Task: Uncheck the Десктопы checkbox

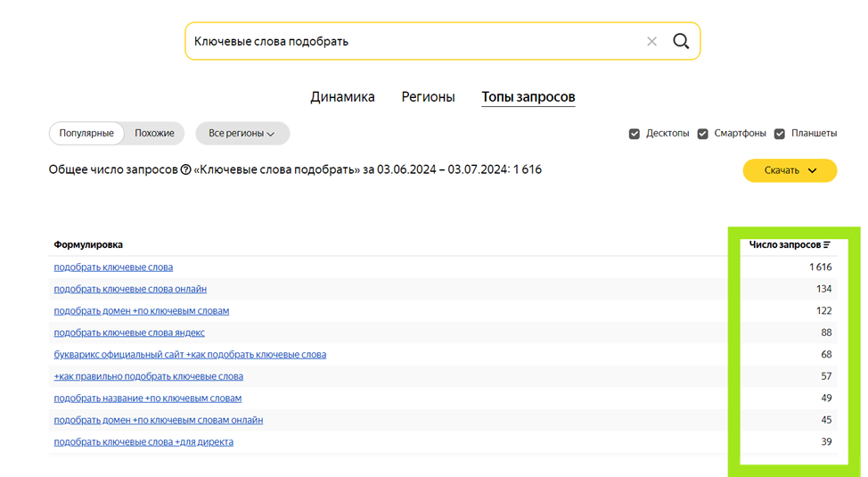Action: 635,134
